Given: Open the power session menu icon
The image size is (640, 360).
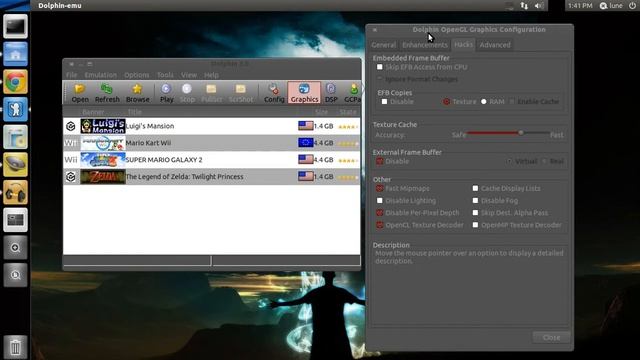Looking at the screenshot, I should [632, 6].
